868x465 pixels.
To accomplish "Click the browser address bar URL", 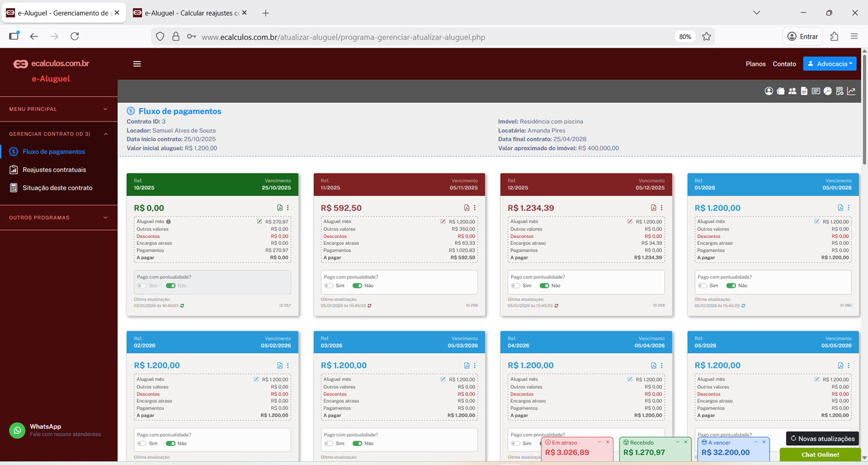I will (343, 37).
